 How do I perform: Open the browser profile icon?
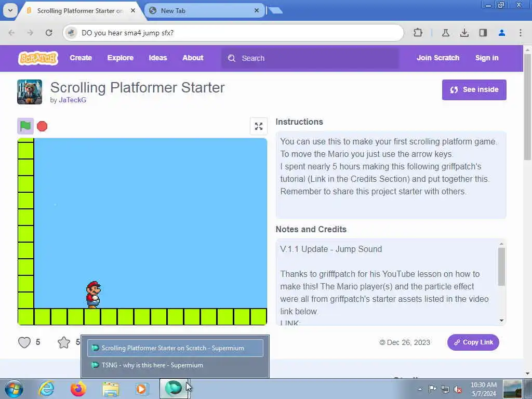(501, 33)
